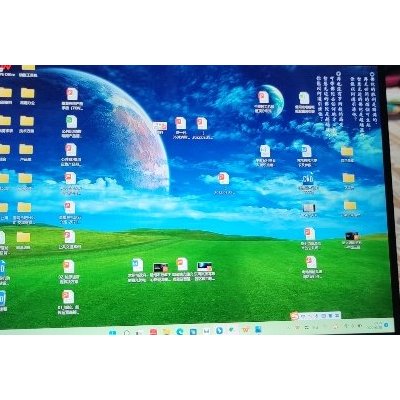Click the taskbar search magnifier icon

pos(127,332)
